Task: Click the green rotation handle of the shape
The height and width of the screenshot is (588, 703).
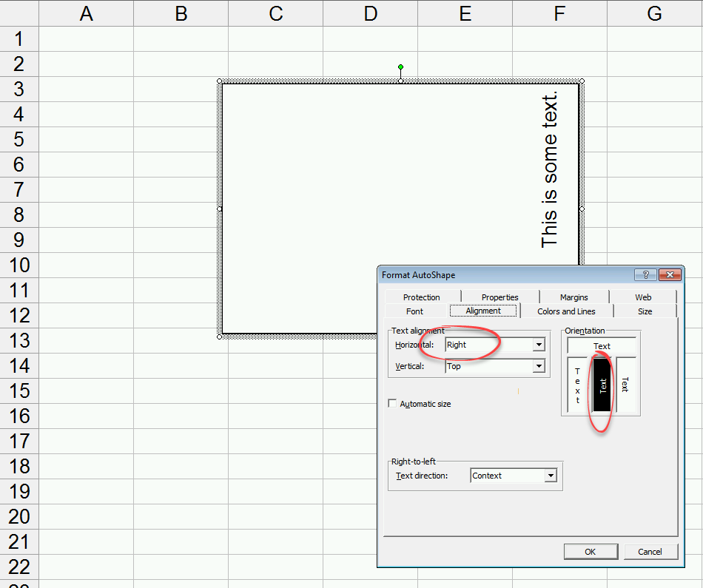Action: tap(401, 67)
